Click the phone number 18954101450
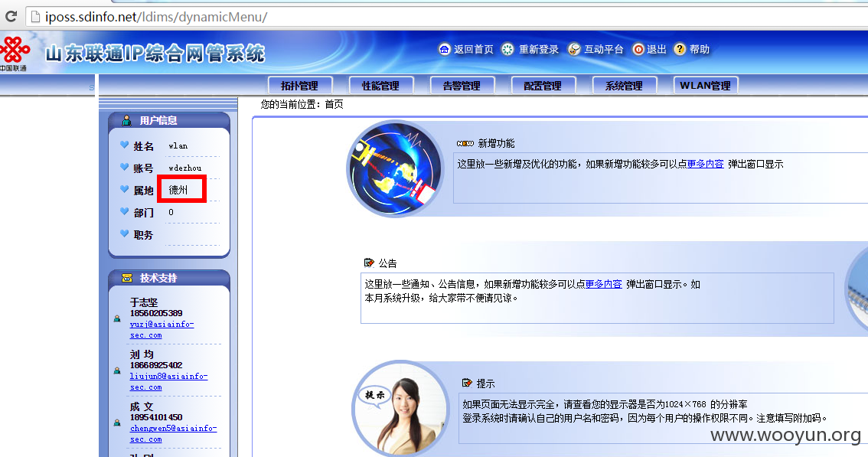This screenshot has width=868, height=457. [156, 417]
